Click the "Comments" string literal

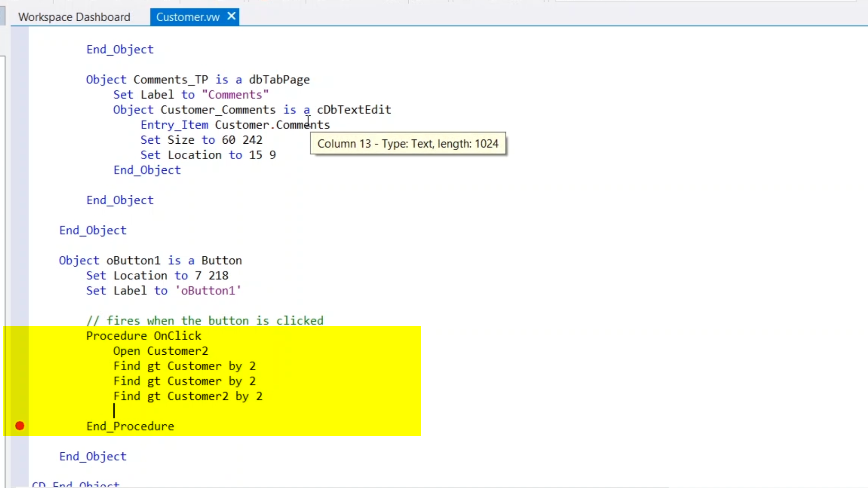[235, 95]
